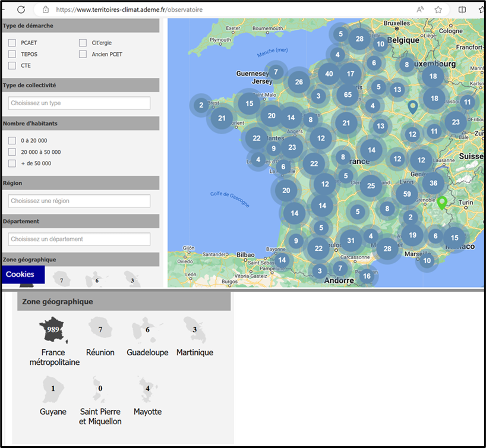The image size is (486, 448).
Task: Select France métropolitaine zone with 989
Action: 53,330
